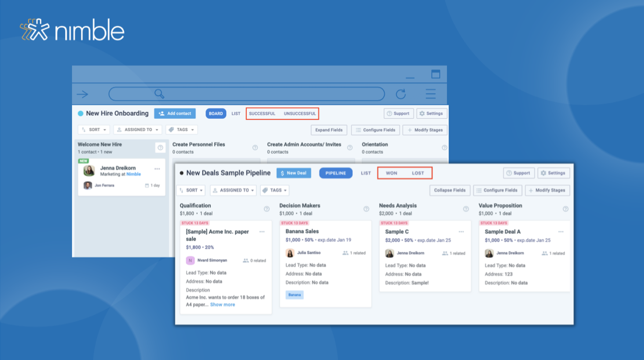
Task: Toggle the WON deals filter
Action: 391,173
